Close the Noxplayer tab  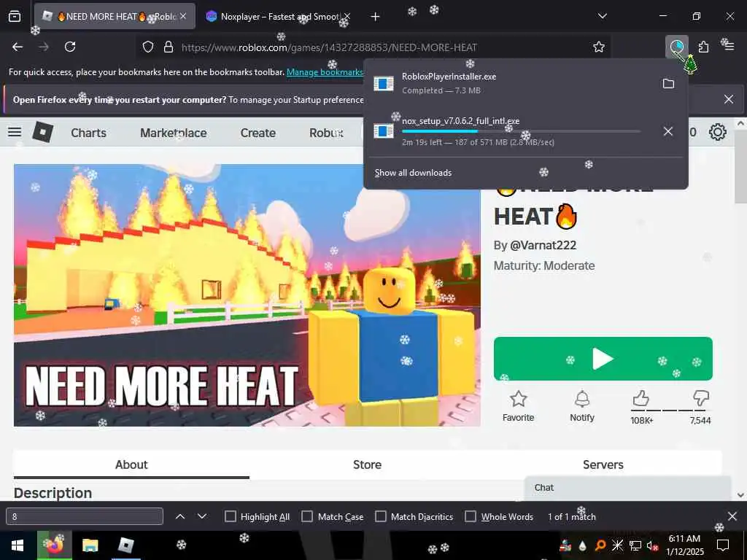(x=348, y=16)
